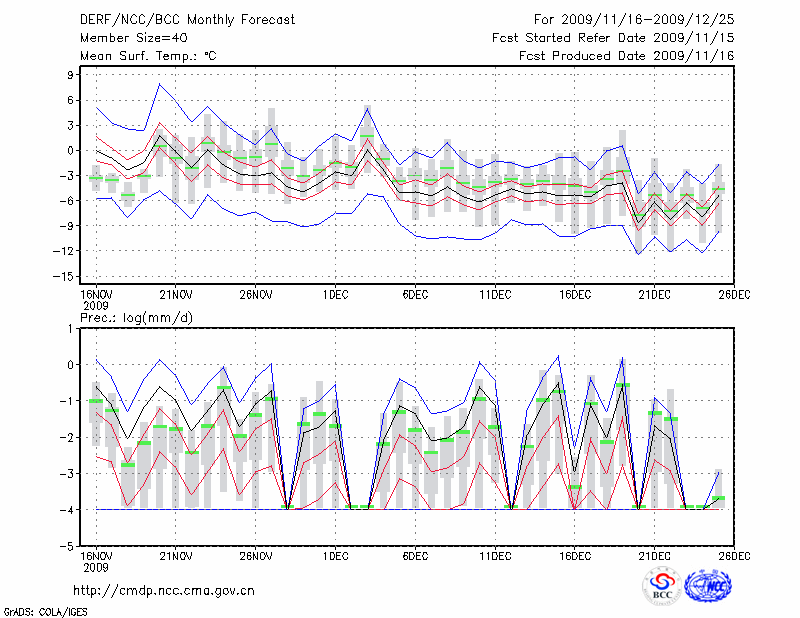This screenshot has height=618, width=800.
Task: Click the 9 value on temperature y-axis
Action: click(x=73, y=75)
